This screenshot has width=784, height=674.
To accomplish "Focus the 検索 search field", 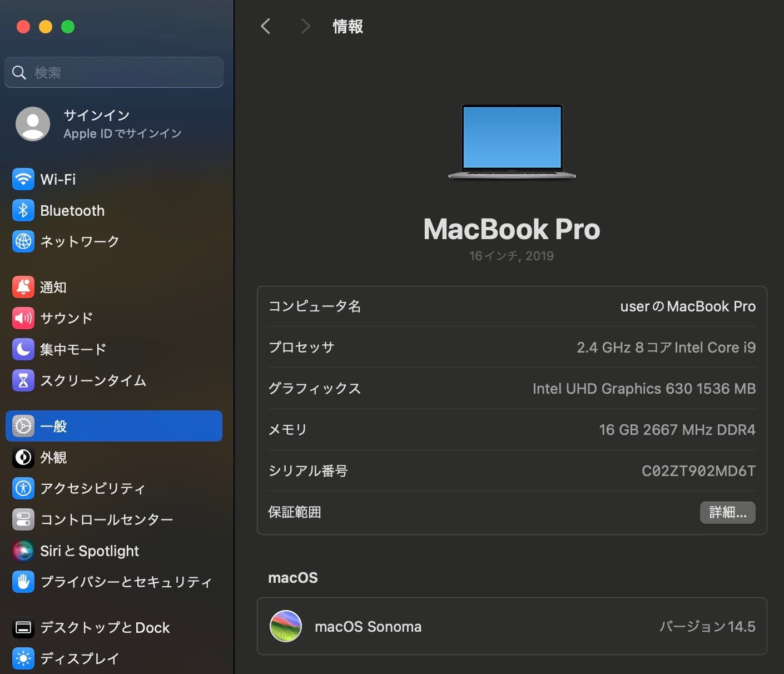I will point(114,72).
